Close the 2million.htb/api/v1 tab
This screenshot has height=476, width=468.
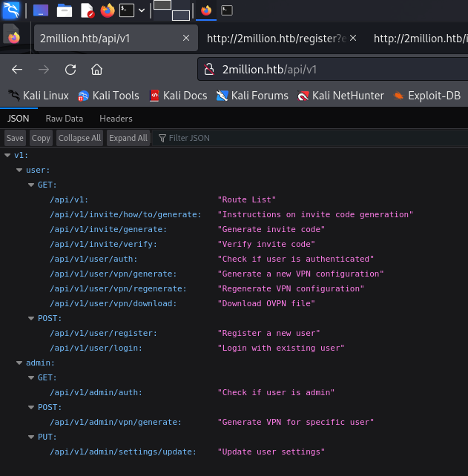[x=186, y=38]
